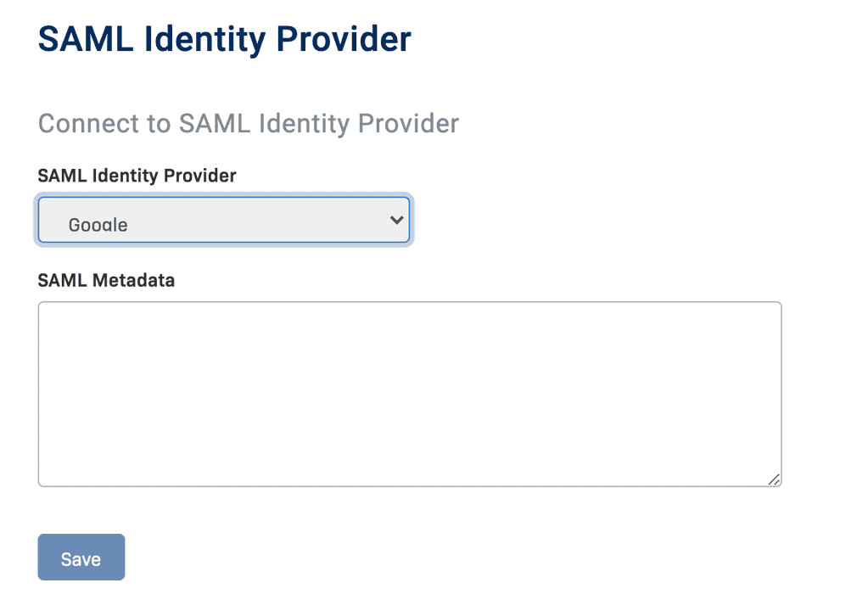Click the down arrow beside Google
This screenshot has height=611, width=868.
click(x=396, y=221)
